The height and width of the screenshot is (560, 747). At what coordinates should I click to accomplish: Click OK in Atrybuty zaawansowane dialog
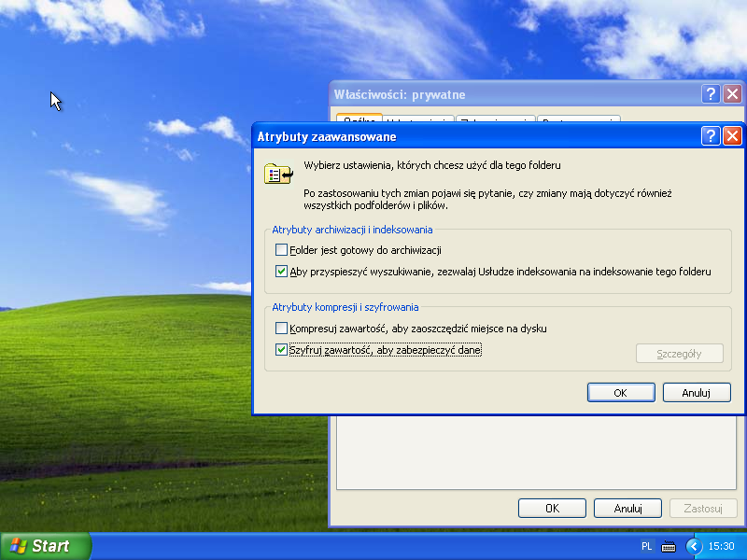[620, 393]
